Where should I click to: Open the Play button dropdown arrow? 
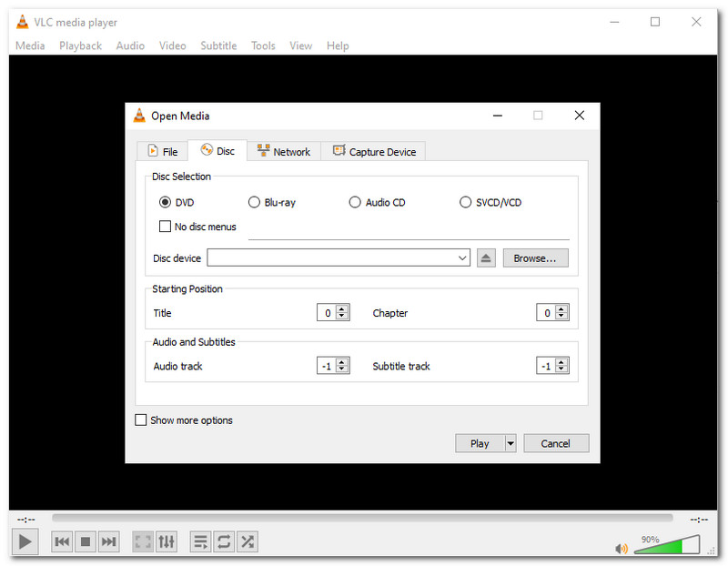click(510, 444)
